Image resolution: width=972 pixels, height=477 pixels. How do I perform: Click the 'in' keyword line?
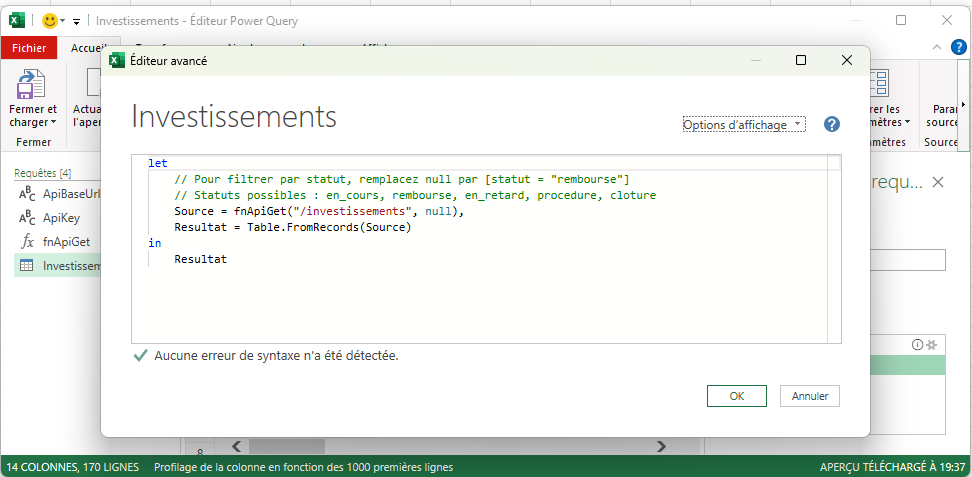coord(154,243)
